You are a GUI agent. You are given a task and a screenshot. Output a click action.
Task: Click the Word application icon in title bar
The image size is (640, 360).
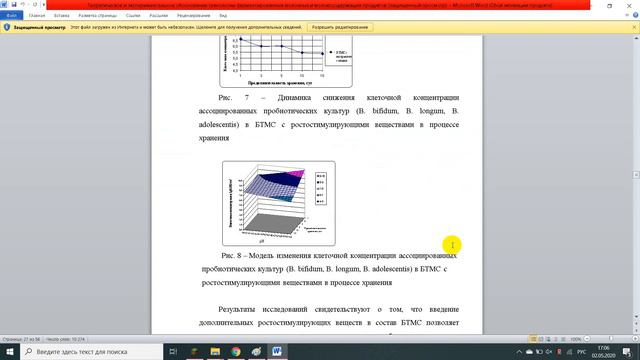tap(4, 4)
